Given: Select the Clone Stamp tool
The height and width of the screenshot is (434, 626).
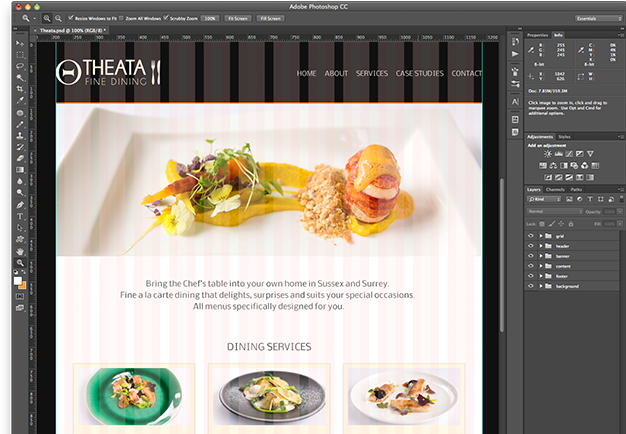Looking at the screenshot, I should coord(20,136).
